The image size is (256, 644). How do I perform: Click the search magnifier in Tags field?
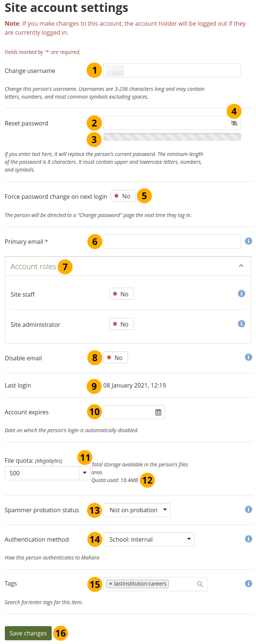[200, 584]
